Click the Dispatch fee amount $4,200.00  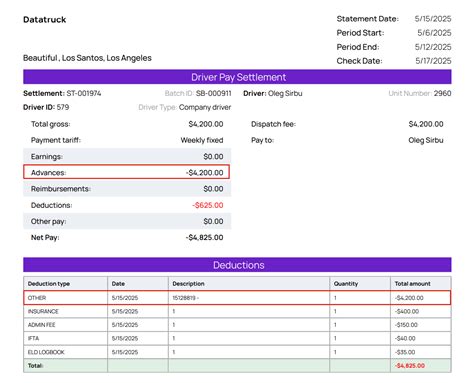point(426,124)
